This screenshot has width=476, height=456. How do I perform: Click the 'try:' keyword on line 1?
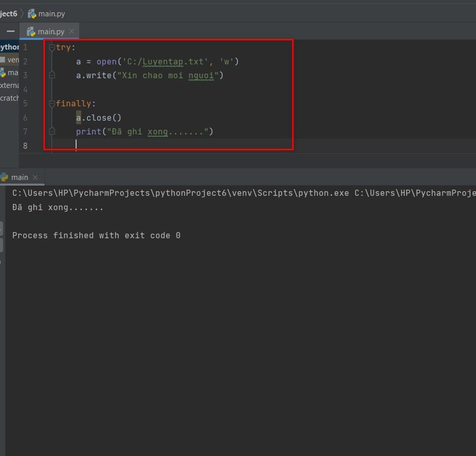point(65,48)
